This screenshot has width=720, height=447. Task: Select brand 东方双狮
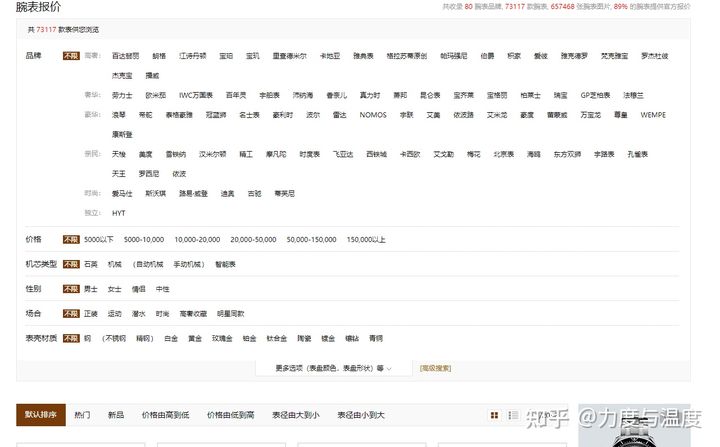pyautogui.click(x=567, y=154)
